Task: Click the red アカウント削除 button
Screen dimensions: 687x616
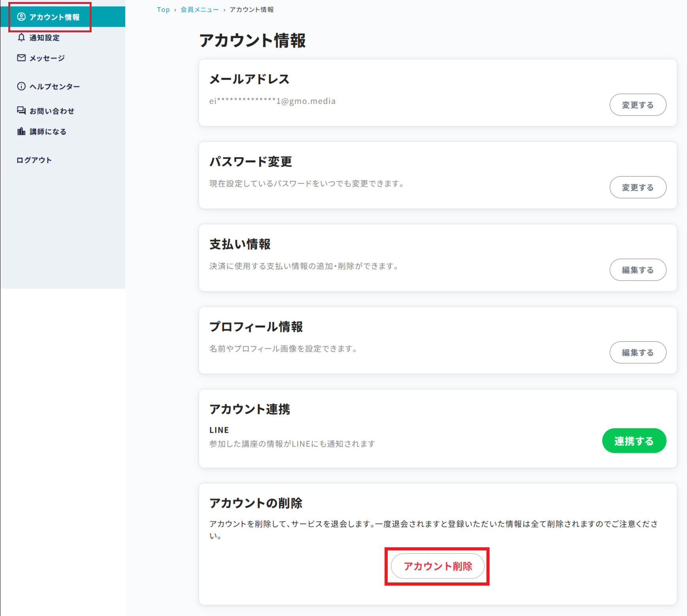Action: tap(437, 566)
